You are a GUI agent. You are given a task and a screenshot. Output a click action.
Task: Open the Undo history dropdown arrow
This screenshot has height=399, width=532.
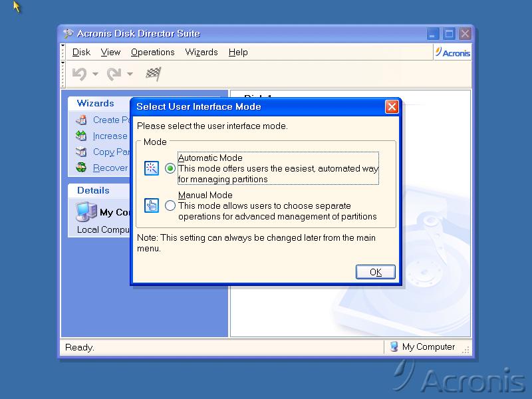[95, 74]
